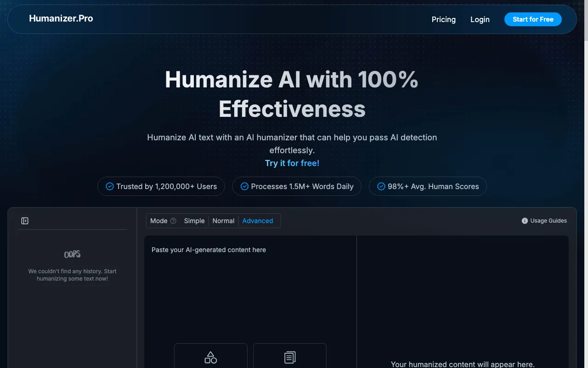Viewport: 588px width, 368px height.
Task: Click the Processes 1.5M+ Words Daily badge
Action: [297, 186]
